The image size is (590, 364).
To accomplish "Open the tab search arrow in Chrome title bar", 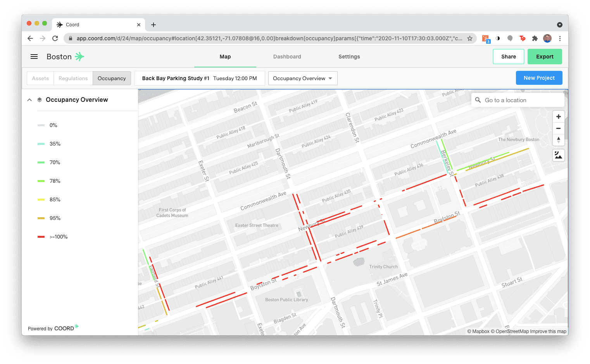I will [x=560, y=25].
